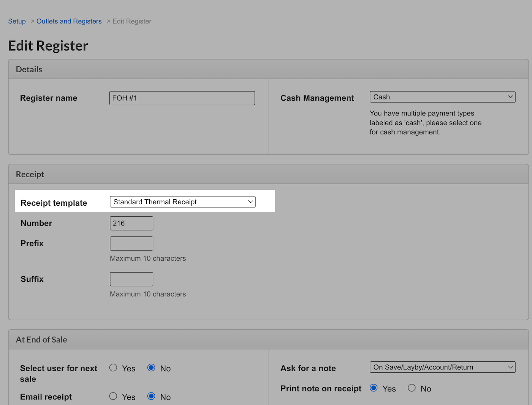This screenshot has width=532, height=405.
Task: Select Yes for Email receipt
Action: [x=113, y=396]
